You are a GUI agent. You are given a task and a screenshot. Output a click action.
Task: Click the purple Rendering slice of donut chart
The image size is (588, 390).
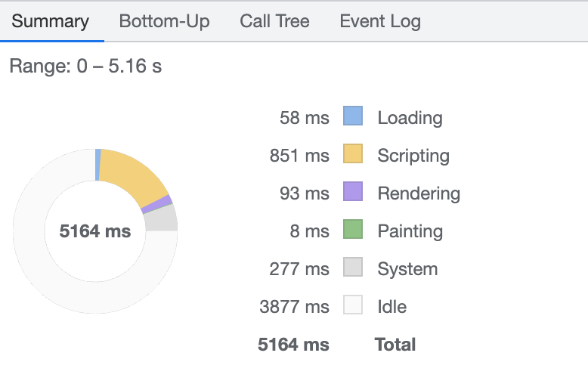(x=157, y=204)
